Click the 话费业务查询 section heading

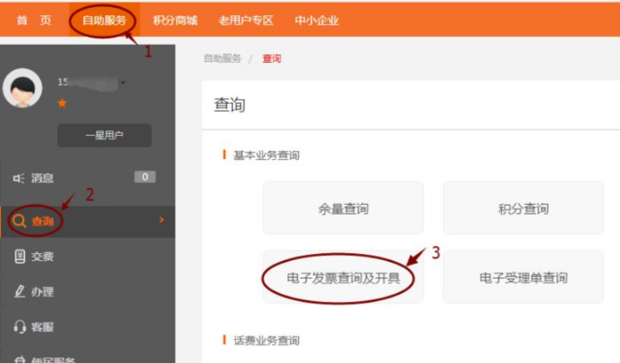point(266,340)
